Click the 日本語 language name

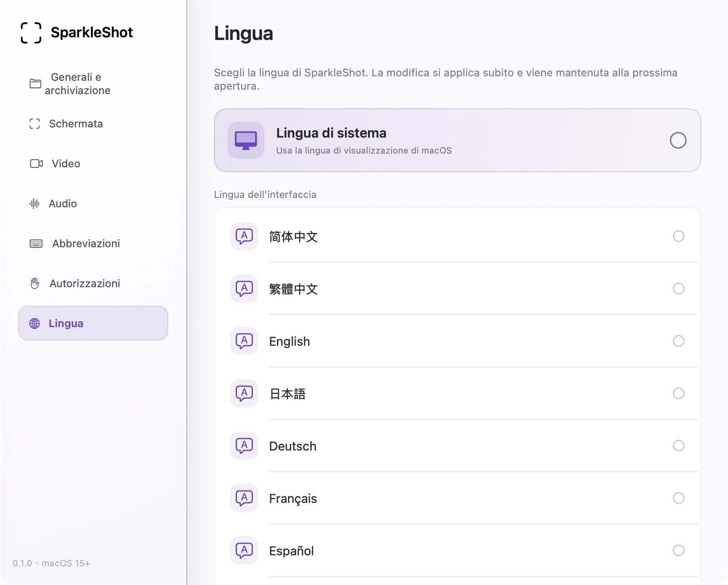pos(288,394)
